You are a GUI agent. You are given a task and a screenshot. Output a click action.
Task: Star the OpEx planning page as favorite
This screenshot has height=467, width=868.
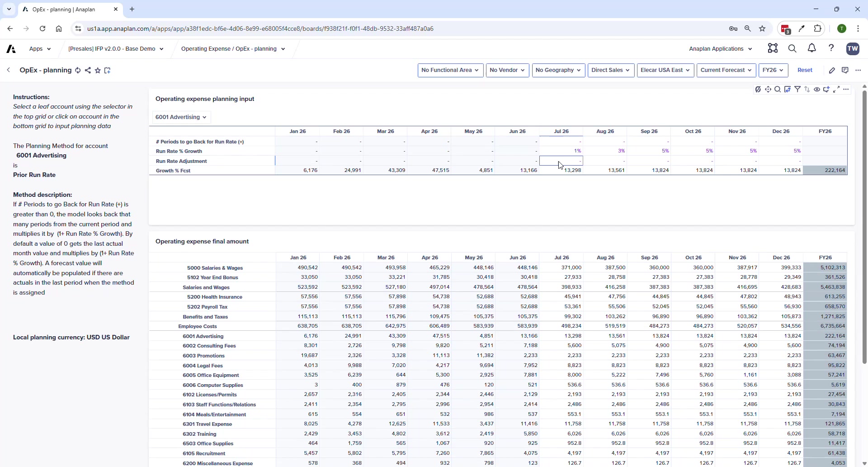pyautogui.click(x=98, y=70)
